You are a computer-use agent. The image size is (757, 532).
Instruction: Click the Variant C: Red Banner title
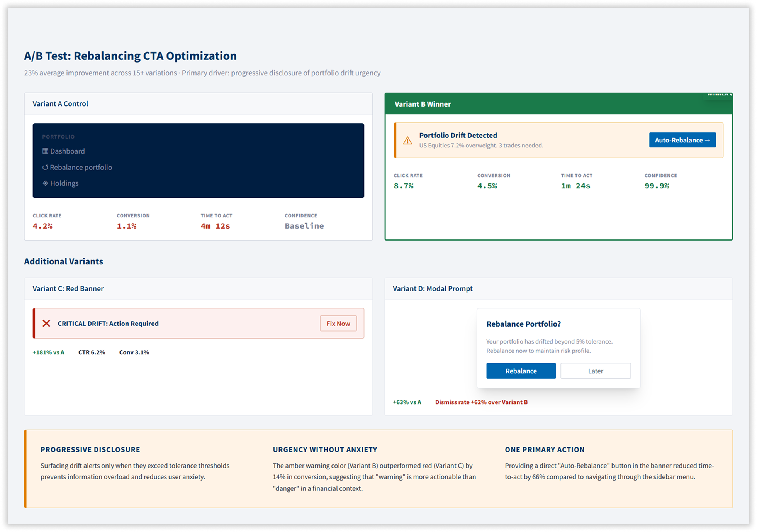[x=68, y=288]
